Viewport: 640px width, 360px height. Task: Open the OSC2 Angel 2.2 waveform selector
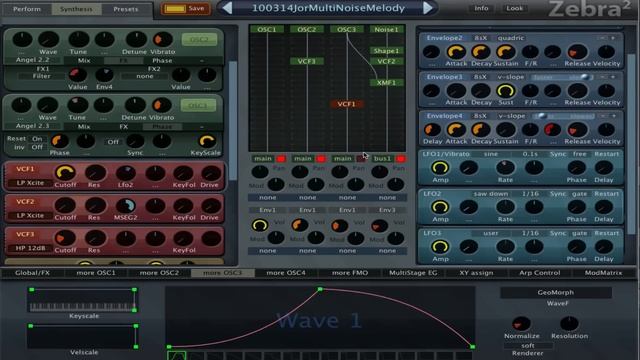tap(33, 60)
